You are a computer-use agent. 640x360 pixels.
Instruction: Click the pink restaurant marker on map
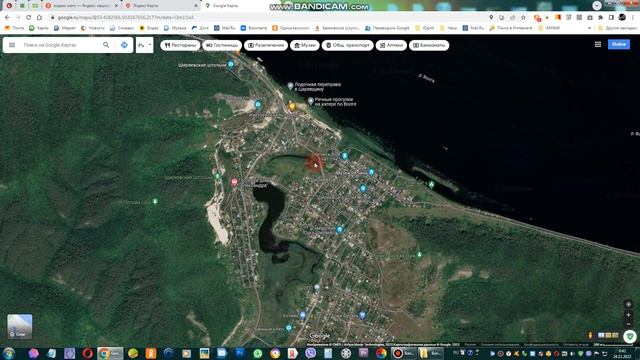pyautogui.click(x=234, y=182)
